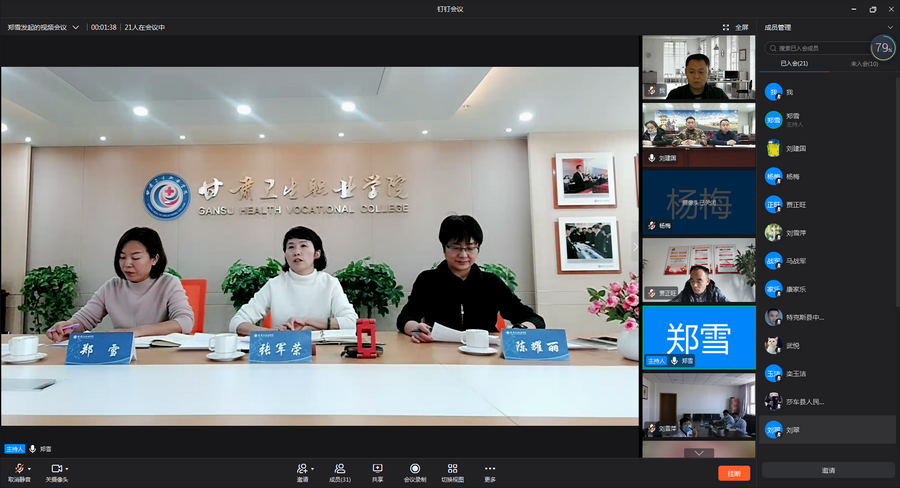Collapse the 成员管理 panel chevron
Image resolution: width=900 pixels, height=488 pixels.
pyautogui.click(x=890, y=28)
